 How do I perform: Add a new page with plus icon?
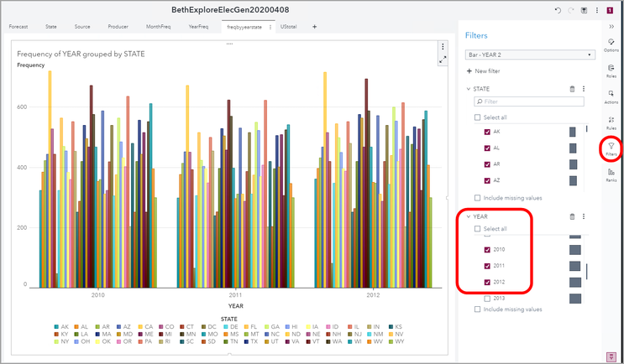314,27
